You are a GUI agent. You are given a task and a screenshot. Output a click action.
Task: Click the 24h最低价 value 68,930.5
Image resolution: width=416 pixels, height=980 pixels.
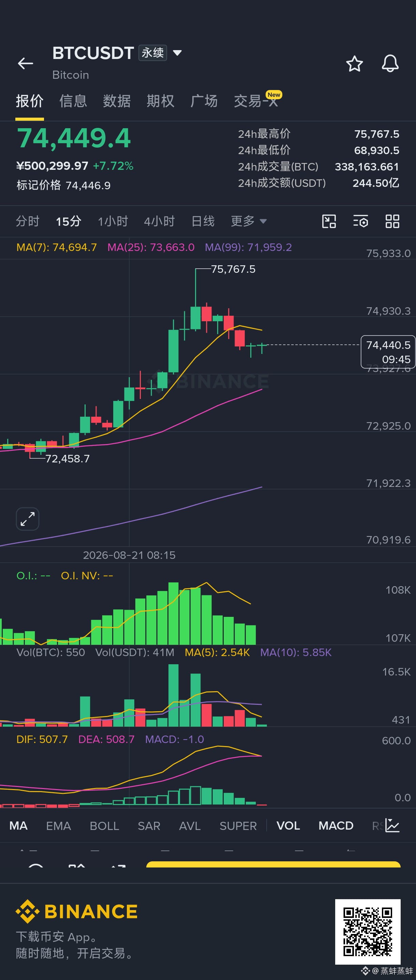coord(377,150)
